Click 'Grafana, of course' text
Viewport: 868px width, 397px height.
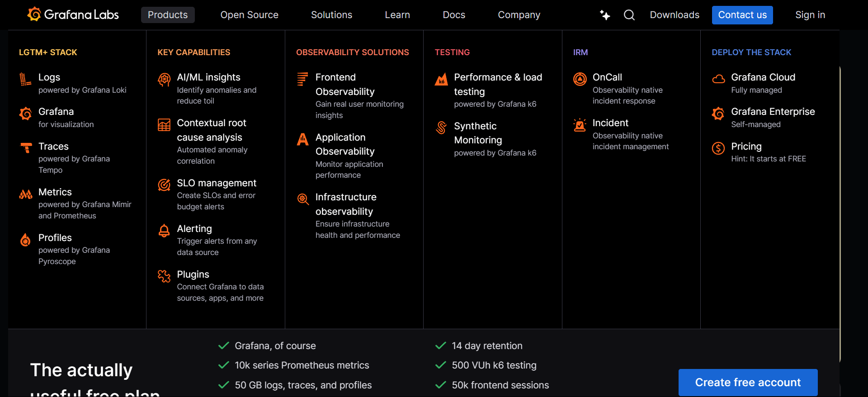(x=275, y=346)
